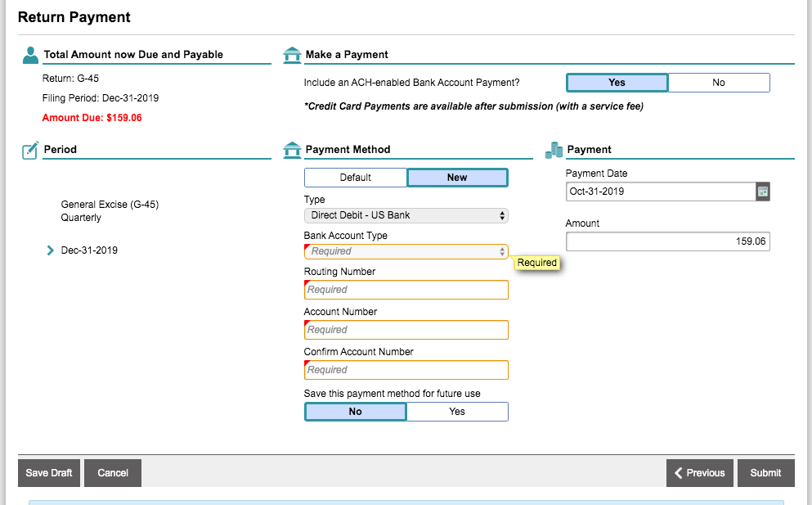The height and width of the screenshot is (505, 812).
Task: Click the Amount field showing 159.06
Action: 667,241
